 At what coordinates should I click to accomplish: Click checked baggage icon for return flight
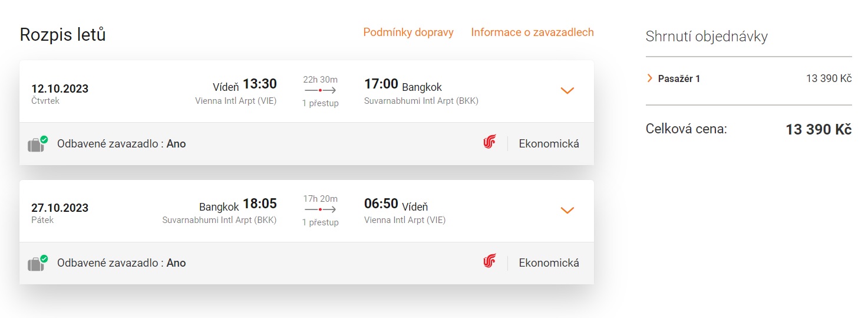pyautogui.click(x=37, y=263)
